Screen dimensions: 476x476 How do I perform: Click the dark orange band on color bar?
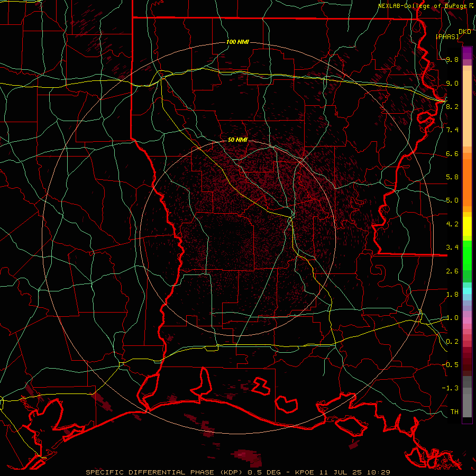tap(467, 182)
